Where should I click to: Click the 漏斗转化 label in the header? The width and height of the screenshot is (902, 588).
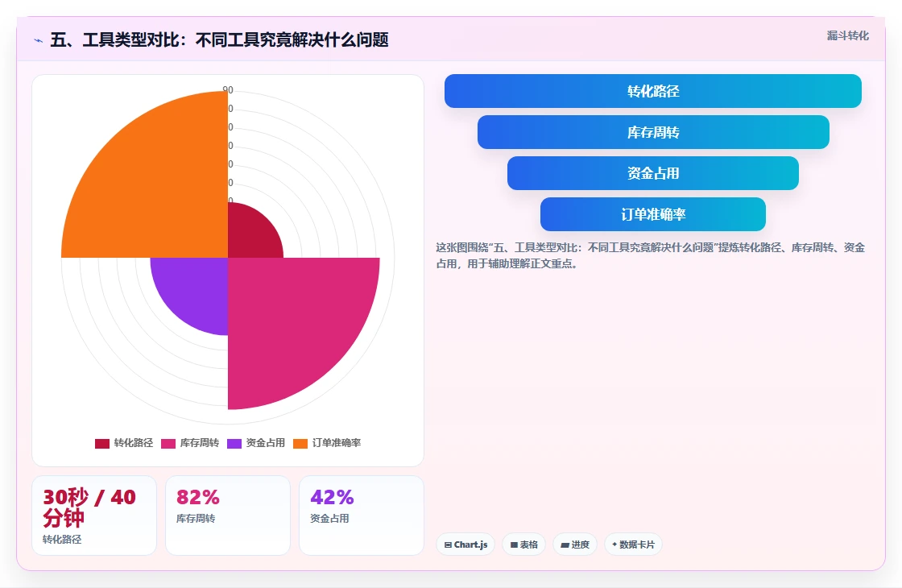847,35
